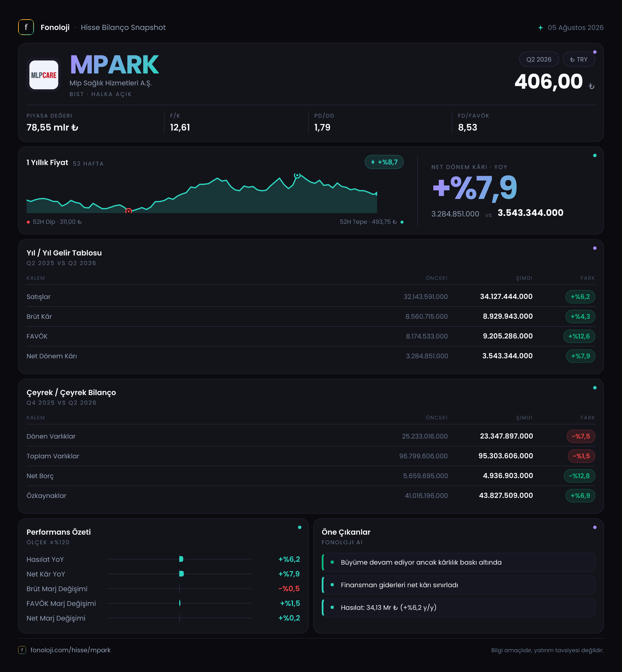Viewport: 622px width, 672px height.
Task: Click the Brüt Kâr +%4,3 badge
Action: pyautogui.click(x=580, y=317)
